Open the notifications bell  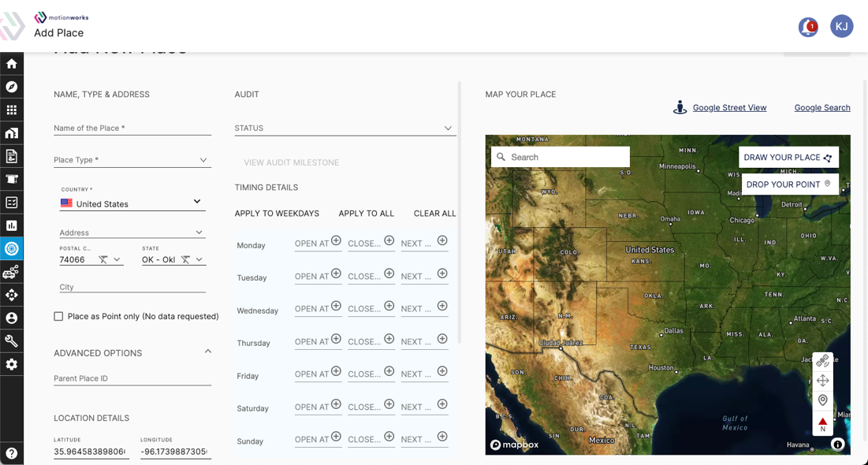(x=808, y=27)
